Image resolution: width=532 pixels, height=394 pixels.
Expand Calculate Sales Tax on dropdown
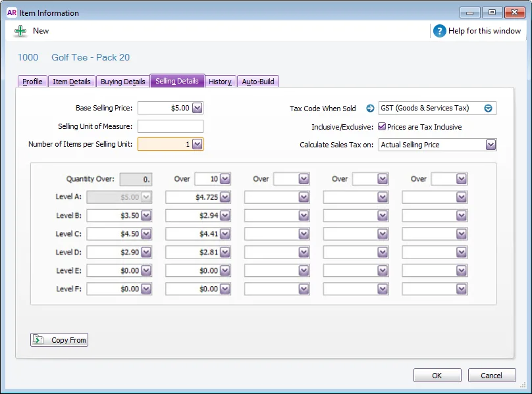[491, 145]
